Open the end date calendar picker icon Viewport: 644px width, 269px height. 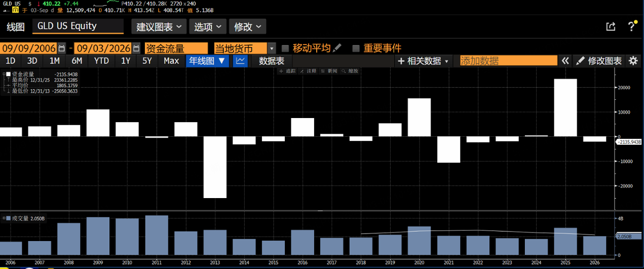point(136,48)
